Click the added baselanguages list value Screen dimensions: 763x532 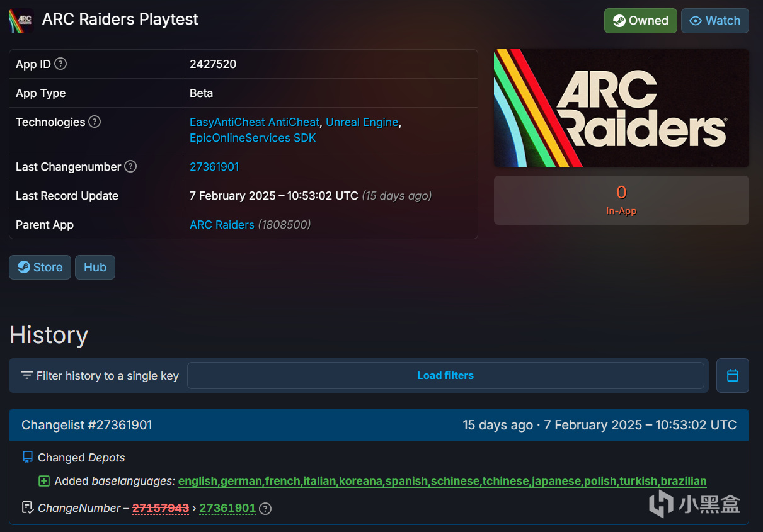click(442, 481)
